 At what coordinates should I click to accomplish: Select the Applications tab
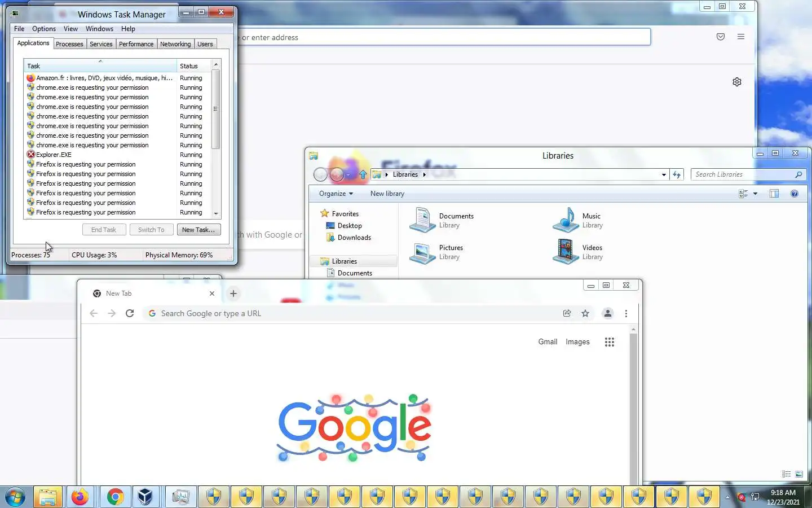tap(33, 43)
